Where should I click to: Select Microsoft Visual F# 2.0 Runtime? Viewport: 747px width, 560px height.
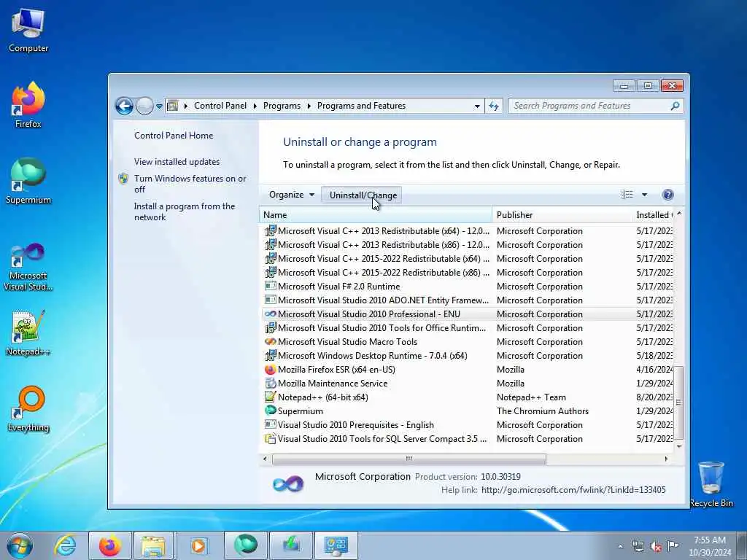[x=467, y=286]
